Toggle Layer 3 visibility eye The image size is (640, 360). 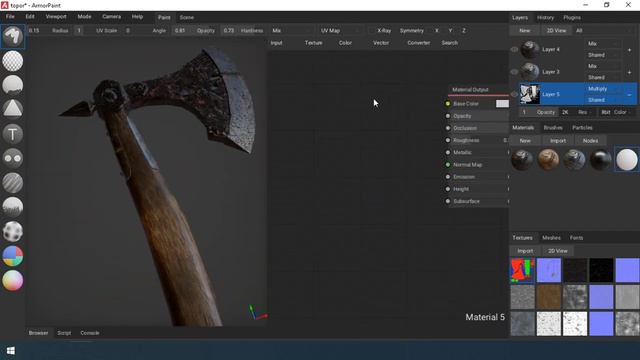(x=514, y=72)
